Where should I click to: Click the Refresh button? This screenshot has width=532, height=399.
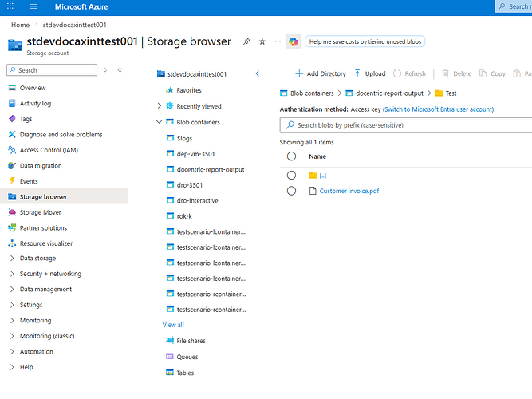(x=409, y=73)
